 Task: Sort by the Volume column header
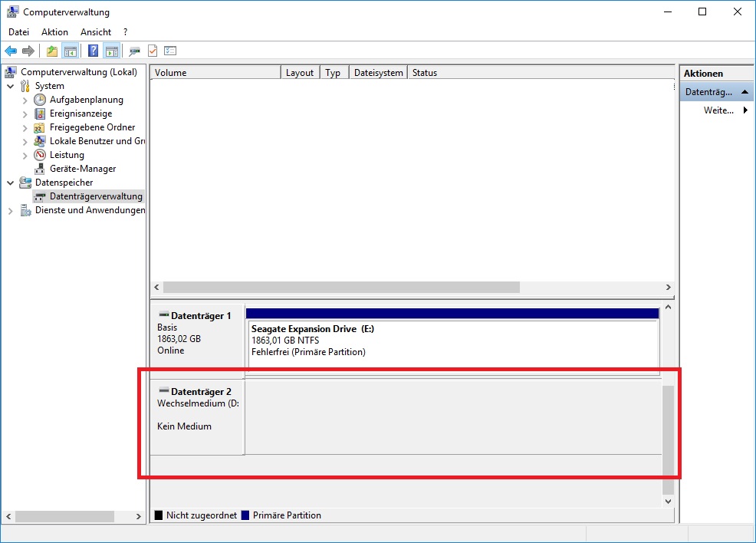[215, 72]
